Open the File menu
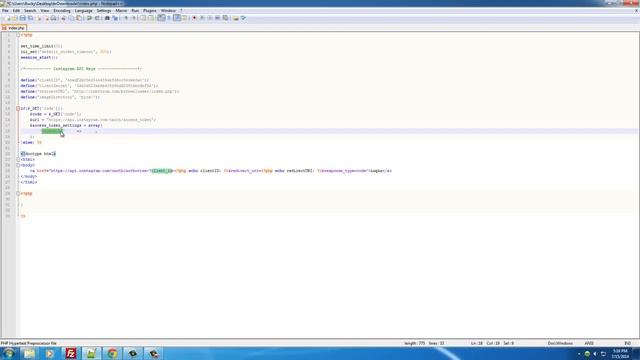Viewport: 640px width, 360px height. 5,11
